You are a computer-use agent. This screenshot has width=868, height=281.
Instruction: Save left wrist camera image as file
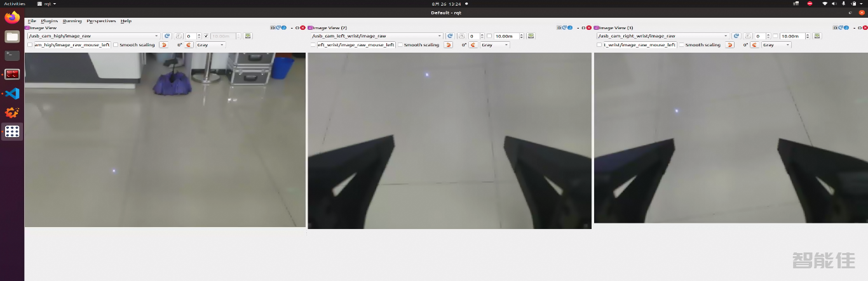tap(532, 36)
